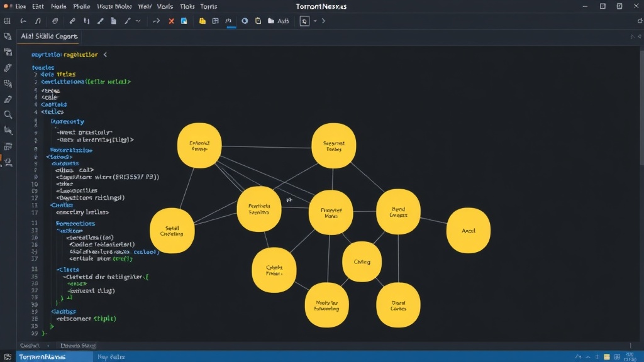Select the 'Fortinels' graph node
The image size is (644, 362).
tap(259, 209)
